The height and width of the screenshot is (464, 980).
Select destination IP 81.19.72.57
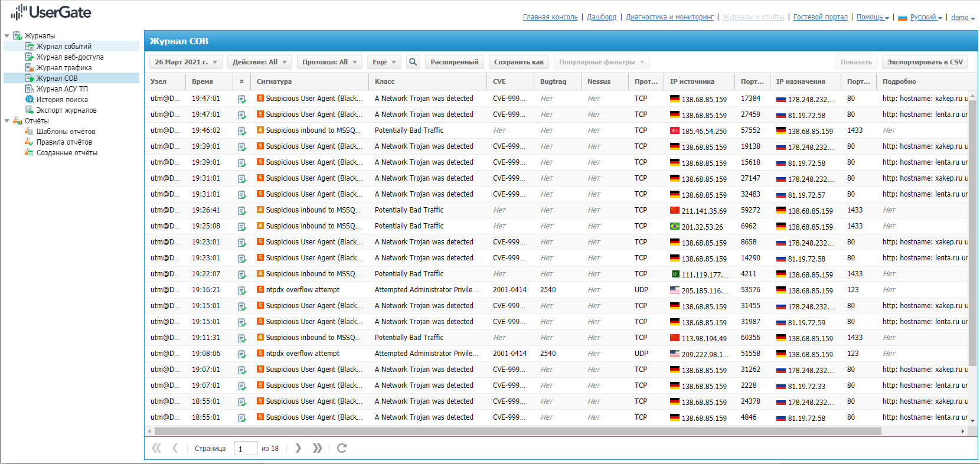(806, 195)
